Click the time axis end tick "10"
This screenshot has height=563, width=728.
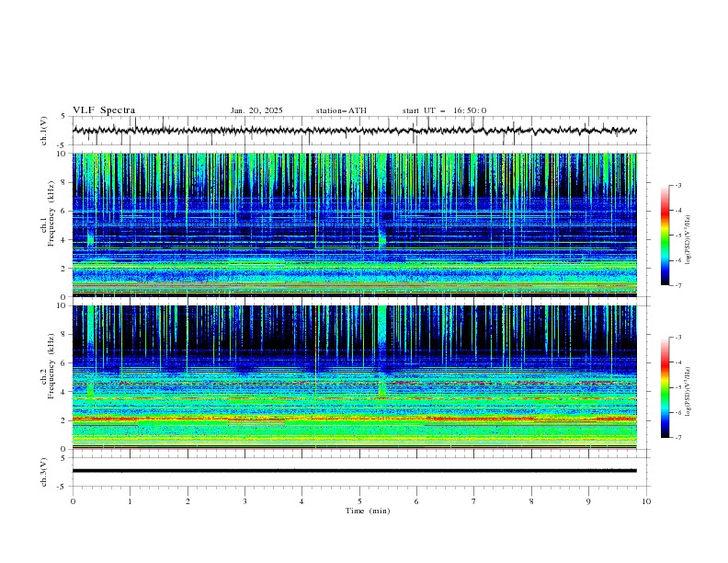(646, 501)
